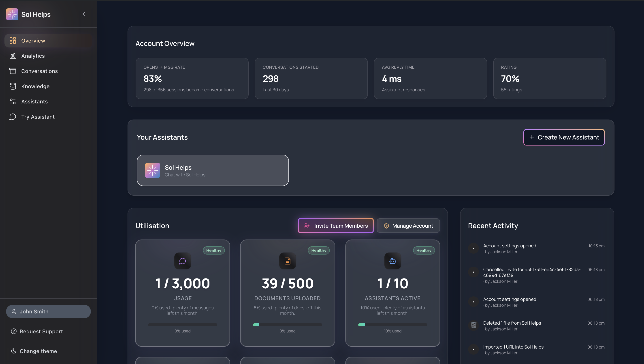Click the Sol Helps logo icon
644x364 pixels.
coord(12,14)
